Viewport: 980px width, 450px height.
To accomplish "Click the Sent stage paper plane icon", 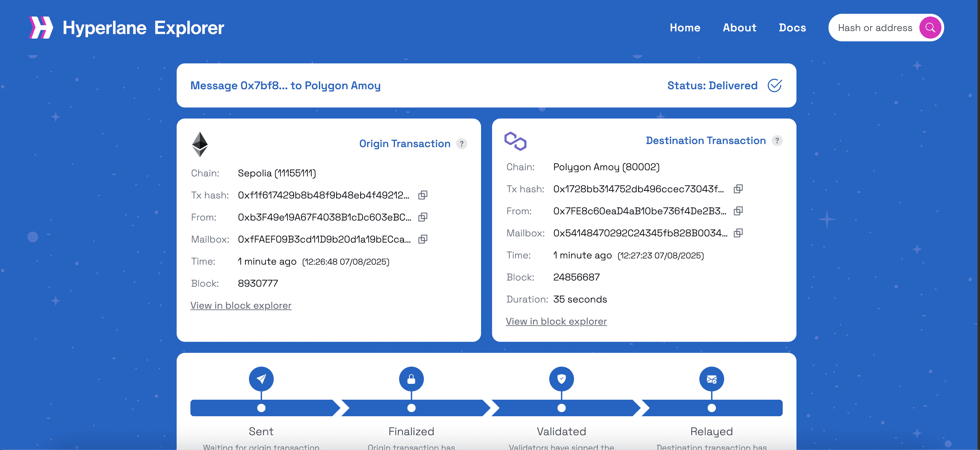I will click(x=261, y=379).
